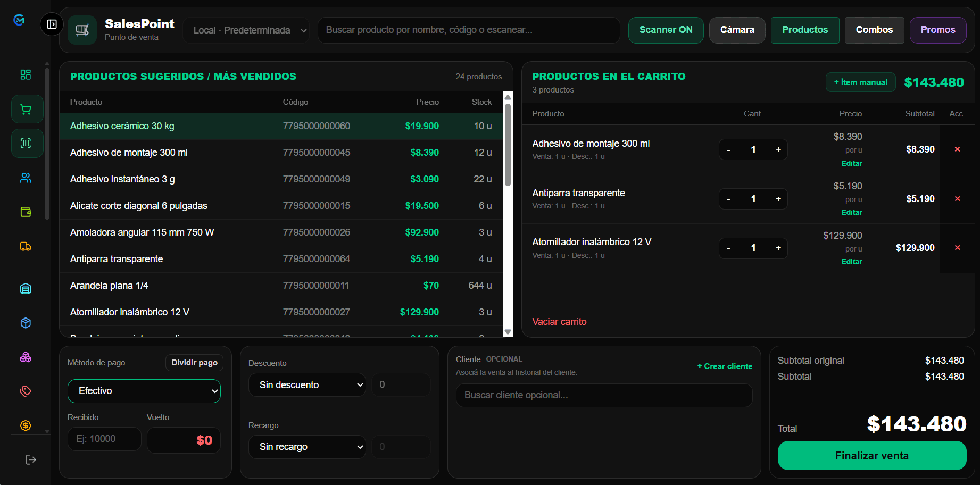Open the delivery truck sidebar icon
Screen dimensions: 980x485
pyautogui.click(x=26, y=246)
